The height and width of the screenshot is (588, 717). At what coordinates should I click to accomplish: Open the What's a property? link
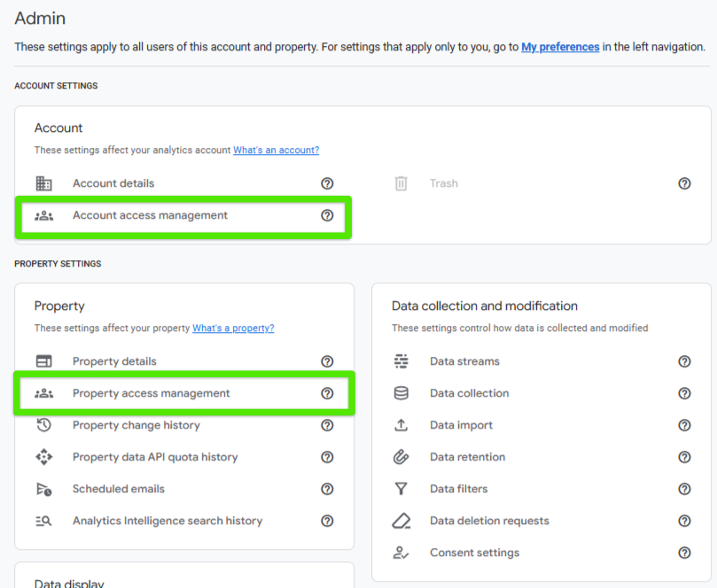[x=233, y=328]
